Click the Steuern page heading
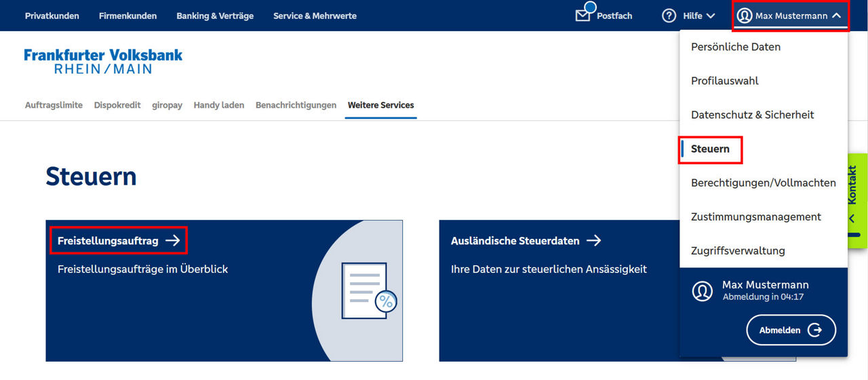The width and height of the screenshot is (868, 380). pos(91,176)
